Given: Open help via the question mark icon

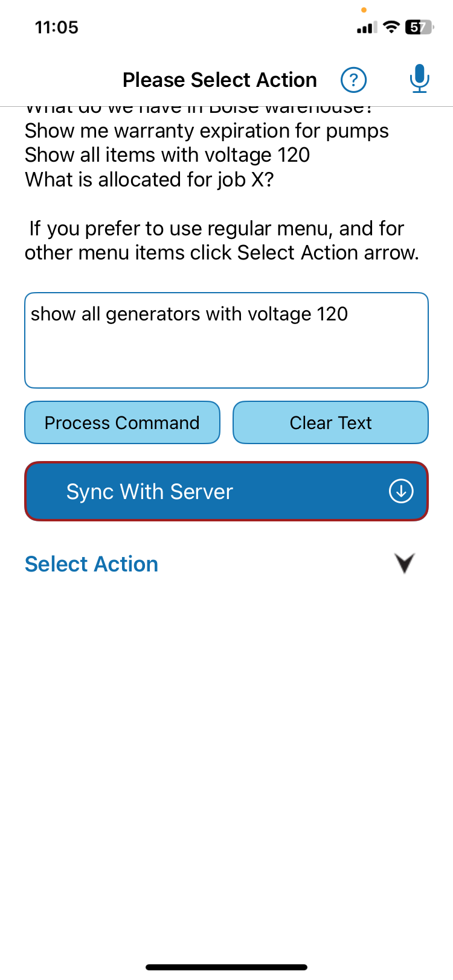Looking at the screenshot, I should [x=353, y=80].
